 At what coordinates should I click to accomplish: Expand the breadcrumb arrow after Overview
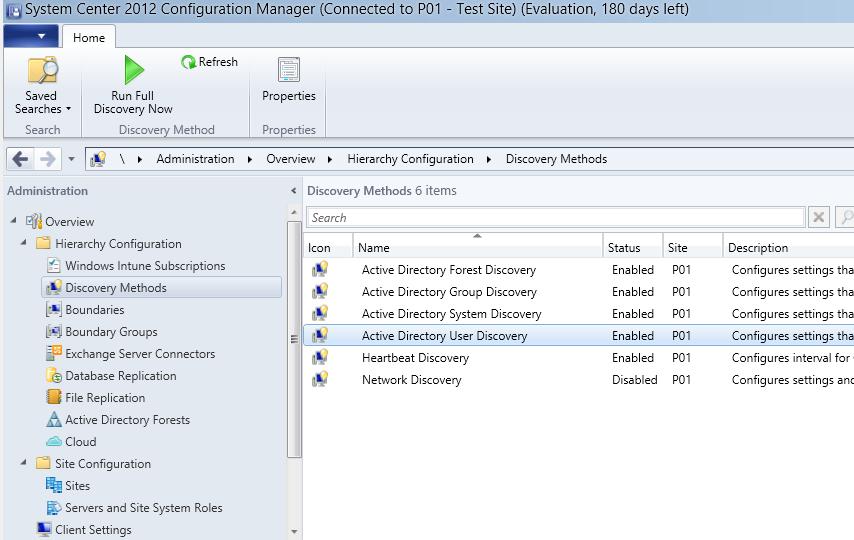[x=330, y=159]
